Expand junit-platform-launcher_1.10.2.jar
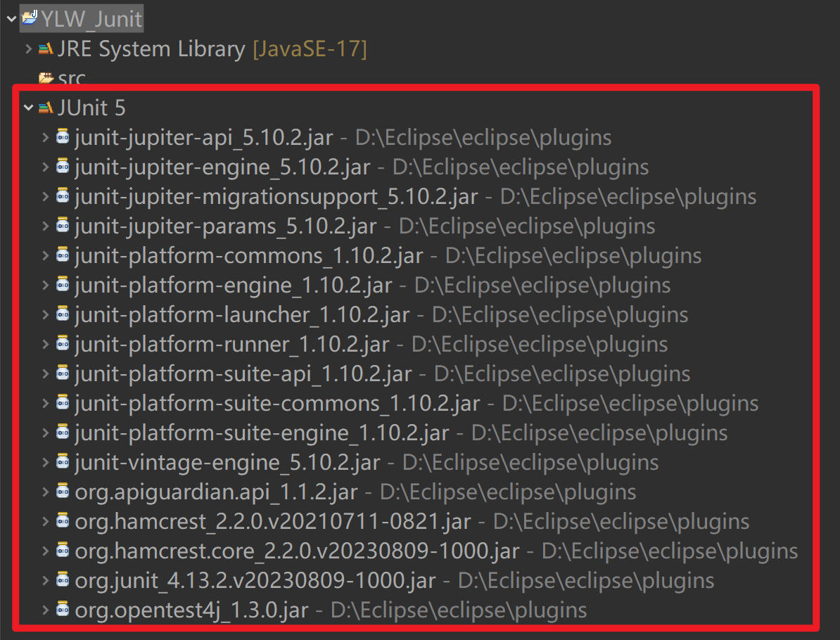The height and width of the screenshot is (640, 840). point(46,314)
